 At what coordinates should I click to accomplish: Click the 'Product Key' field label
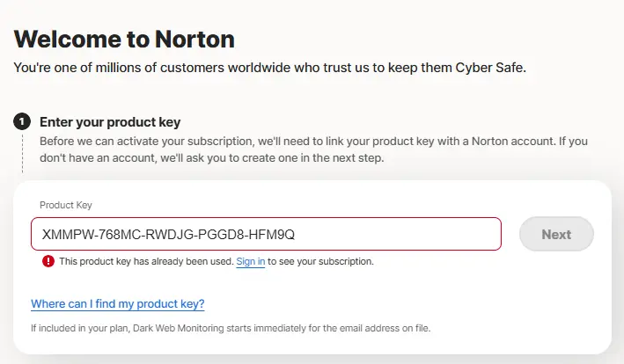pyautogui.click(x=66, y=205)
